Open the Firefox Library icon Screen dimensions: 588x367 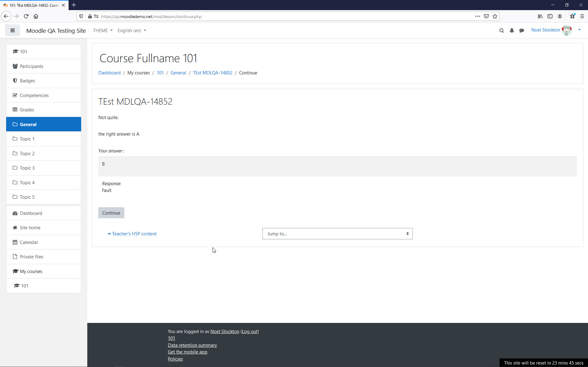point(540,16)
